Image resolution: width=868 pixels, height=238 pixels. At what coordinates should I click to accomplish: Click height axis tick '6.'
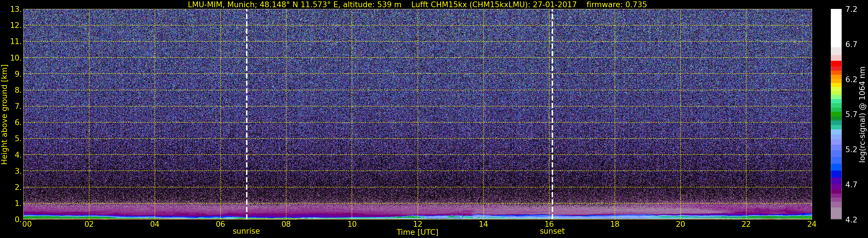point(18,123)
